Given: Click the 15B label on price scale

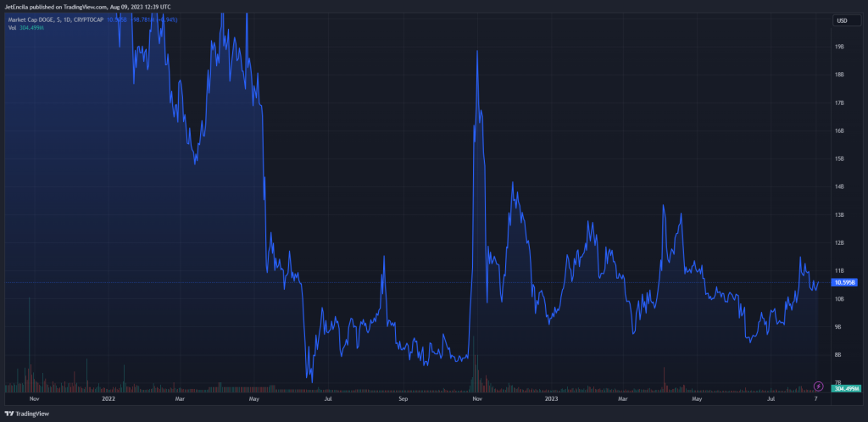Looking at the screenshot, I should point(839,158).
